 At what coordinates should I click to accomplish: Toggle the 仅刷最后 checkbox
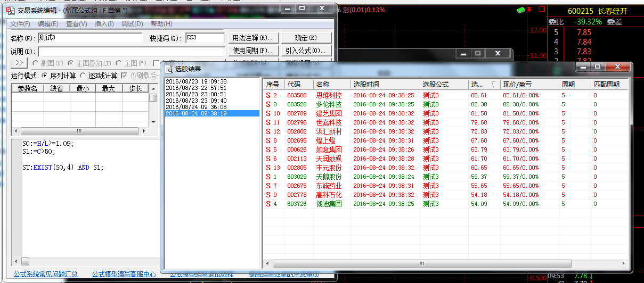(125, 76)
